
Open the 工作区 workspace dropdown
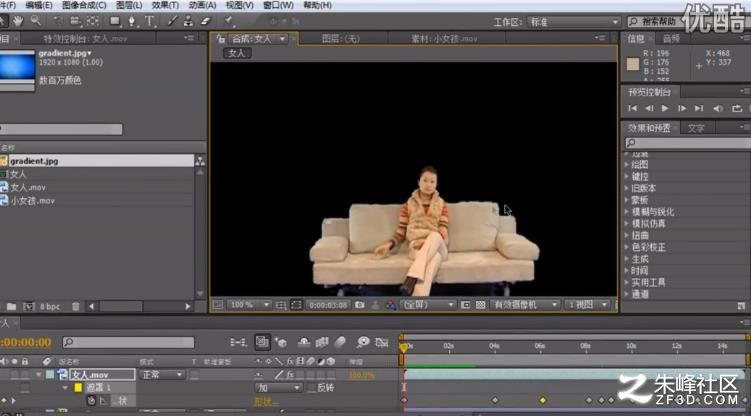click(x=574, y=22)
